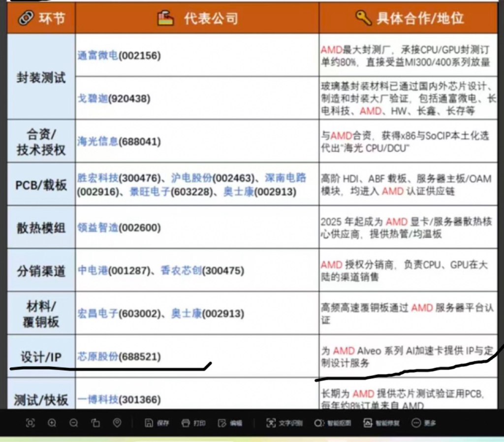Click 奥士康 in the PCB/载板 row
The width and height of the screenshot is (504, 442).
point(239,192)
